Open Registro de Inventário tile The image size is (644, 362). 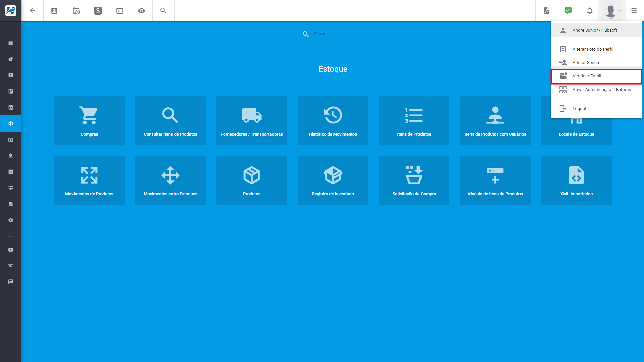[x=333, y=180]
